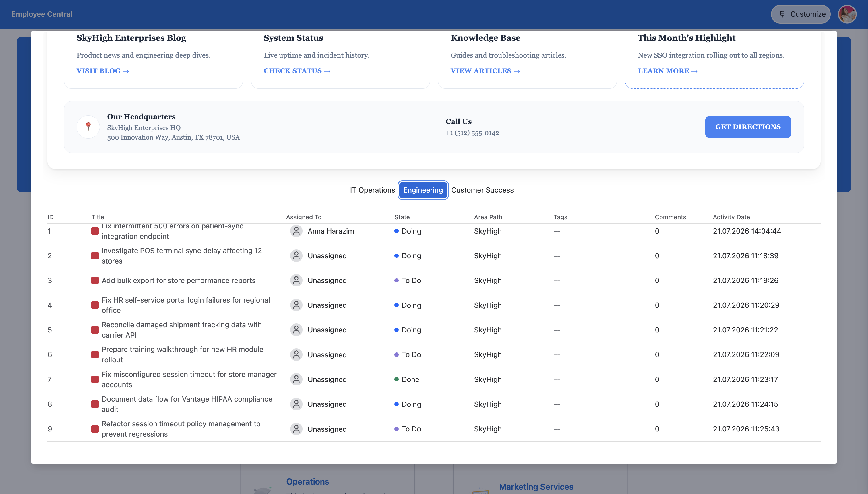
Task: Open item 'Investigate POS terminal sync delay'
Action: point(182,256)
